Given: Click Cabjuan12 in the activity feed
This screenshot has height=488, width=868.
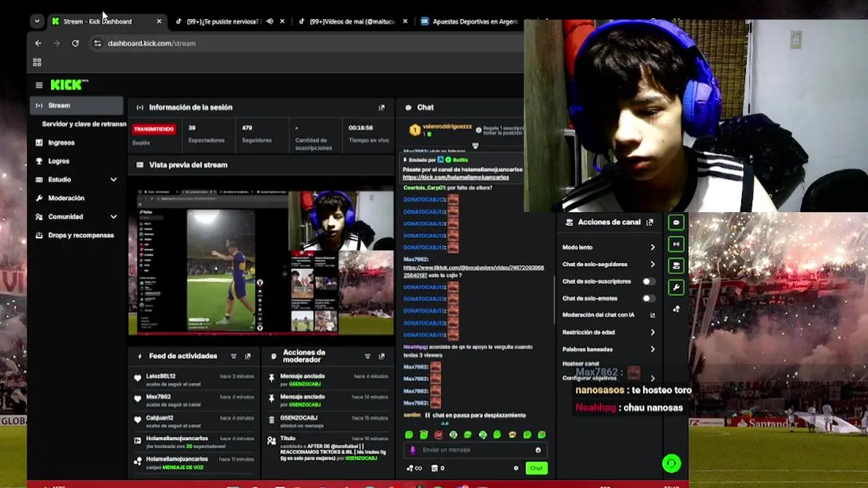Looking at the screenshot, I should point(160,418).
